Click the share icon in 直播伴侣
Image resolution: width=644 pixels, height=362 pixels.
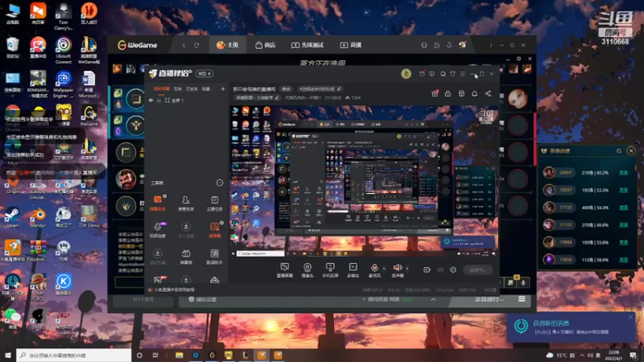[x=488, y=93]
